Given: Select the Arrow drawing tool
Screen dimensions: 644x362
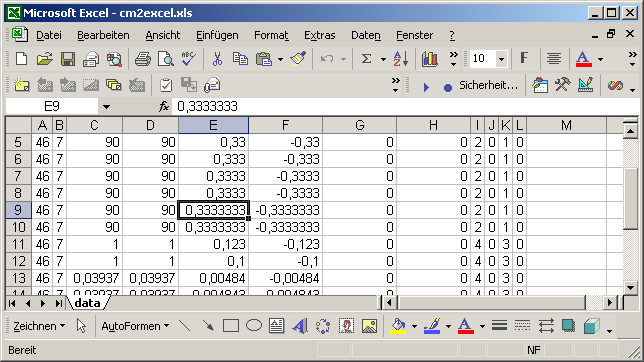Looking at the screenshot, I should coord(208,326).
